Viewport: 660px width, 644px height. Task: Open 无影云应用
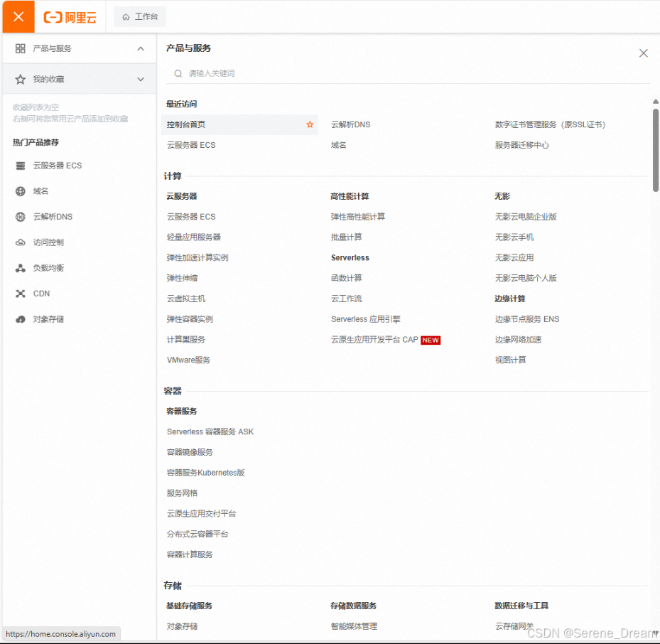coord(514,258)
